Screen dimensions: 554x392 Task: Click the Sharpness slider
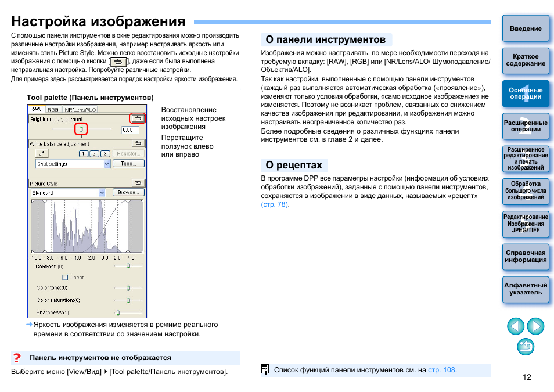point(128,312)
